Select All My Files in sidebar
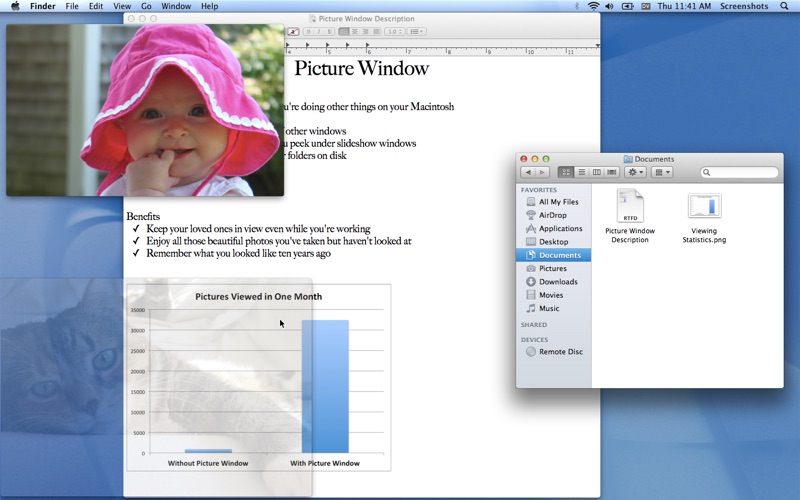This screenshot has height=500, width=800. (554, 202)
